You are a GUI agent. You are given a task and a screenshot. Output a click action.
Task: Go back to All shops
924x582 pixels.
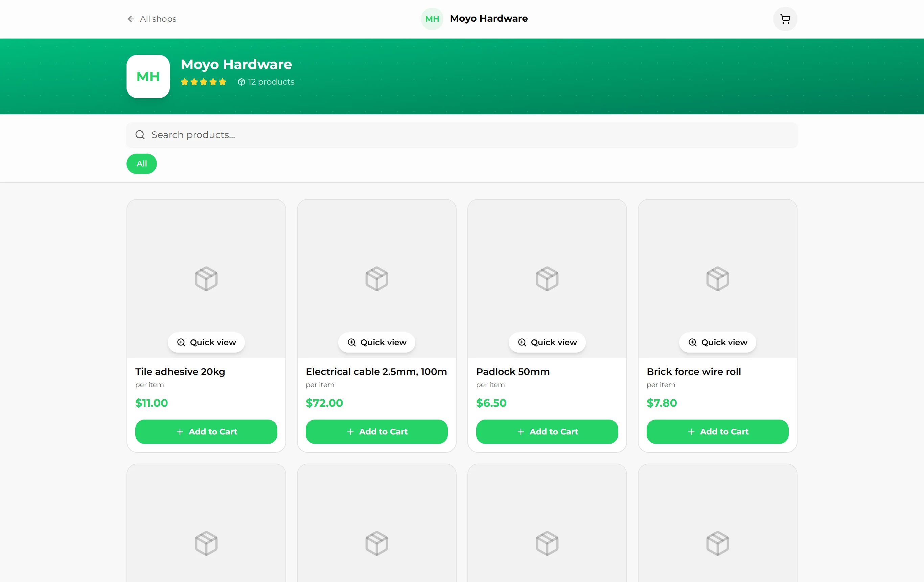(152, 19)
